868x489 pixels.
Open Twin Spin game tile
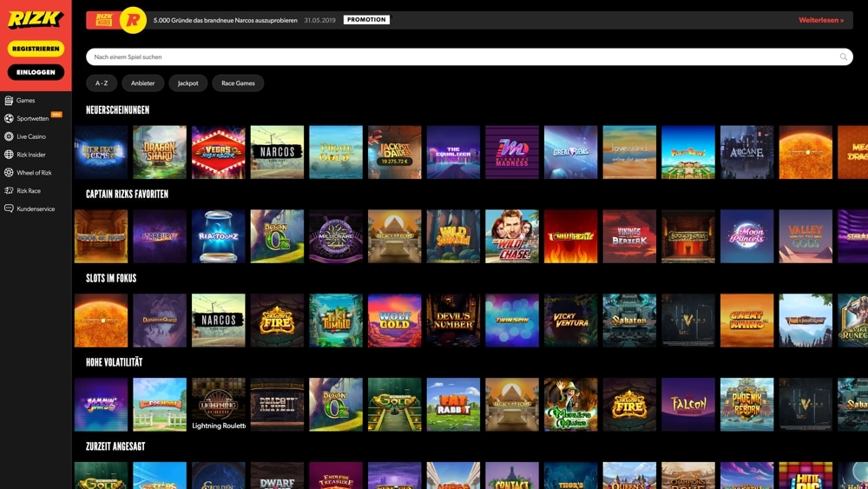coord(511,320)
